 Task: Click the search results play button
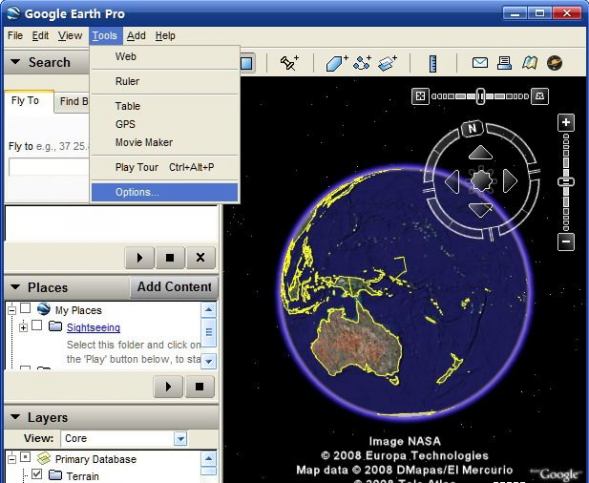click(x=140, y=258)
